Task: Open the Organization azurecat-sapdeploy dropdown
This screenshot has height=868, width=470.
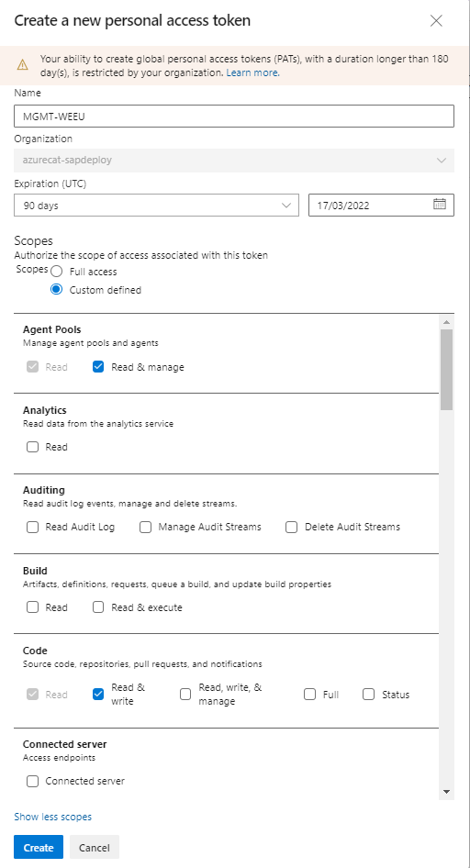Action: click(x=234, y=160)
